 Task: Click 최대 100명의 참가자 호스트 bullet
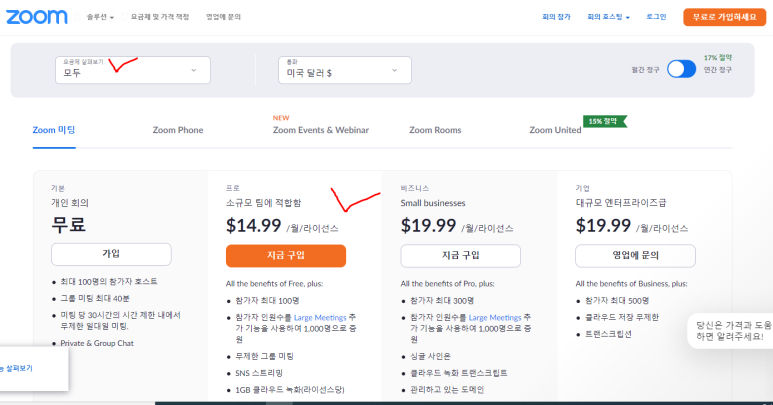(x=109, y=281)
